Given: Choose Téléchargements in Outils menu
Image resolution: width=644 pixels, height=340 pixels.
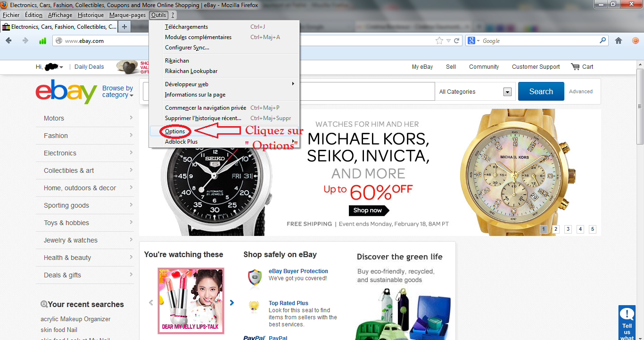Looking at the screenshot, I should pos(224,27).
